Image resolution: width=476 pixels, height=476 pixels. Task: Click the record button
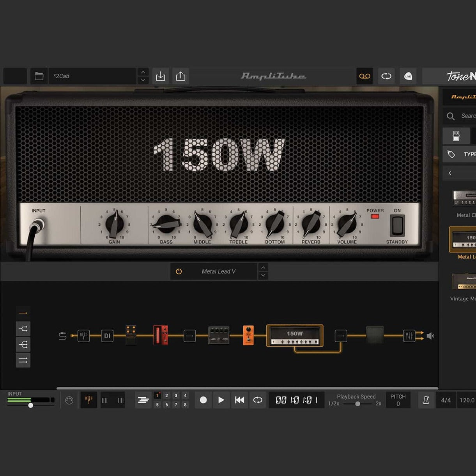203,400
